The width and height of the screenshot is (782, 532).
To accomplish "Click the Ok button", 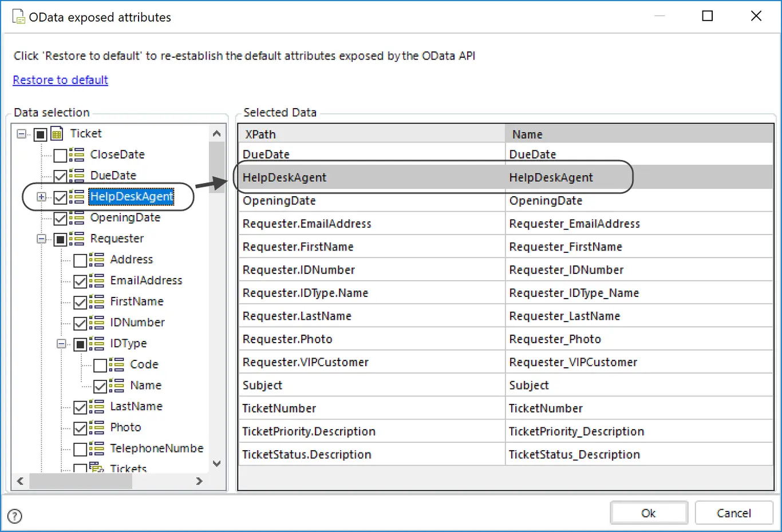I will (649, 513).
